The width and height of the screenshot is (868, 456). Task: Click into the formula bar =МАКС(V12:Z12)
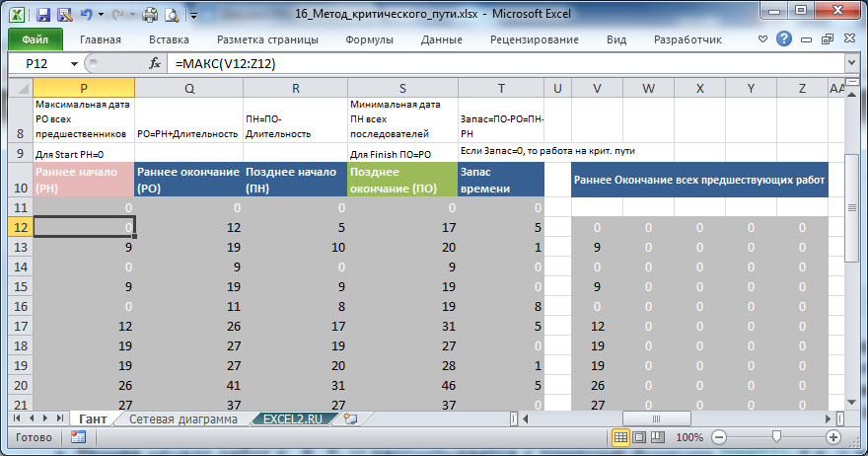click(505, 63)
